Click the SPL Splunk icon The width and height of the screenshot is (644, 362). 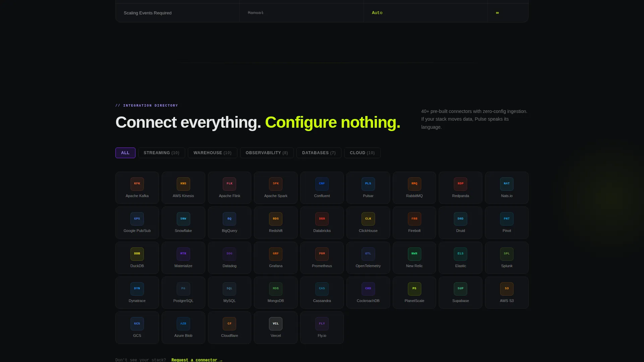tap(507, 254)
